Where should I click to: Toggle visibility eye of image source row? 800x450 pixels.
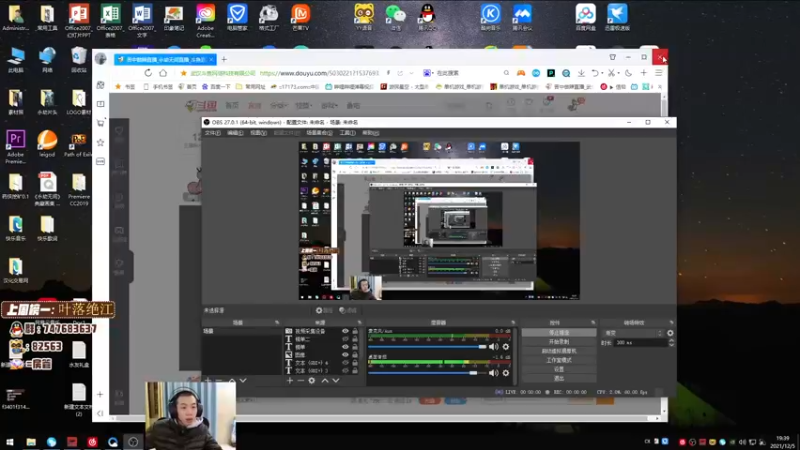pos(345,355)
